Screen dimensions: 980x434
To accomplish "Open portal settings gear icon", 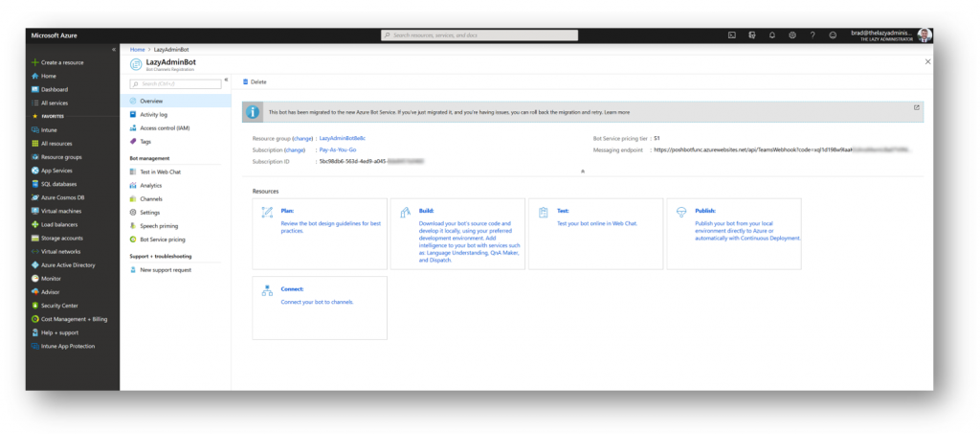I will click(791, 35).
